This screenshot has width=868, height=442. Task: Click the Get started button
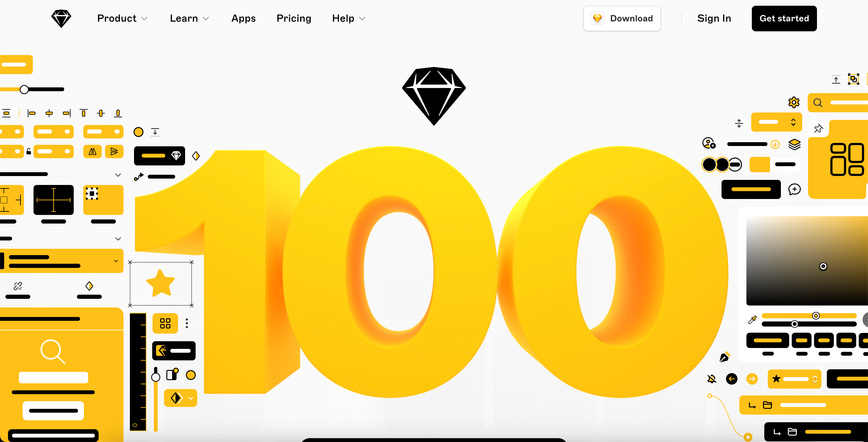(784, 18)
